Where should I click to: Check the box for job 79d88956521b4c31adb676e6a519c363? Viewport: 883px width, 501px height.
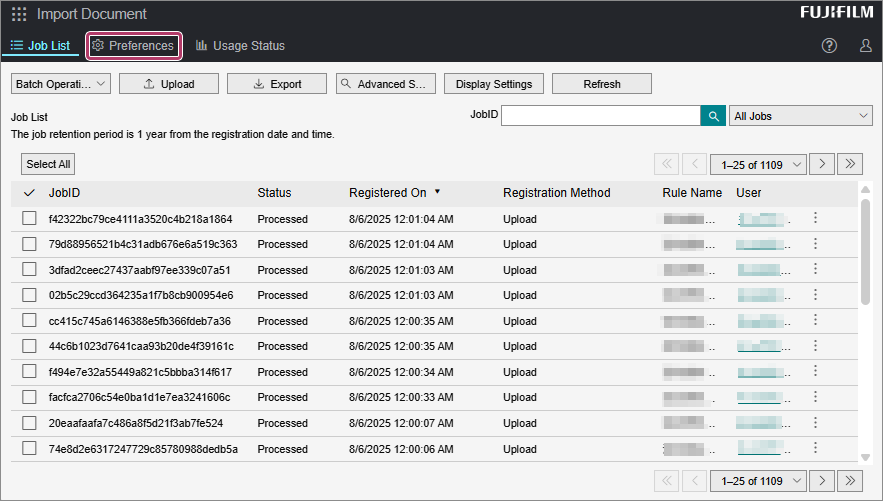(29, 244)
